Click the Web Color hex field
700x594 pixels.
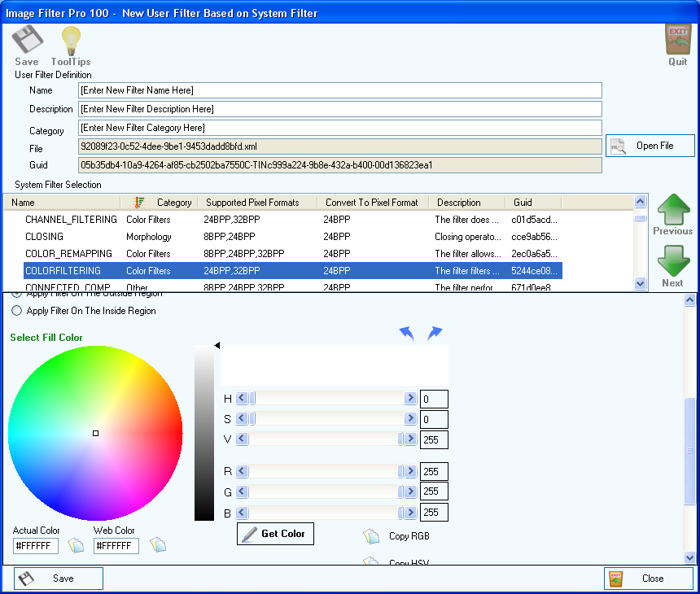pyautogui.click(x=116, y=546)
